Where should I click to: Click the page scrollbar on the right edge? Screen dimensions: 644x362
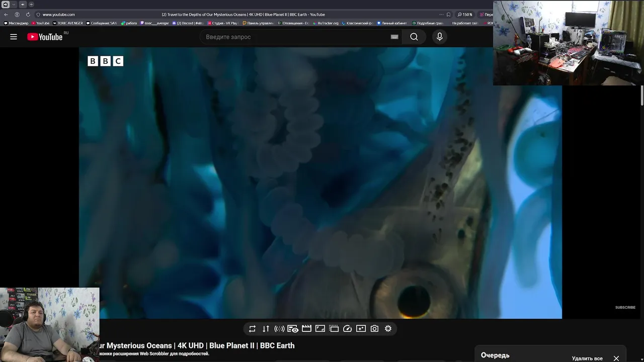tap(642, 96)
